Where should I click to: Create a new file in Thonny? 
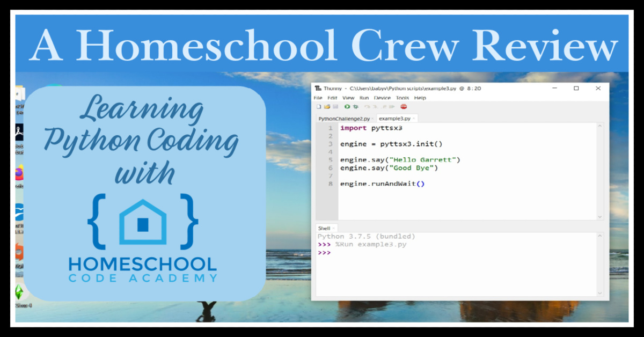[x=319, y=106]
